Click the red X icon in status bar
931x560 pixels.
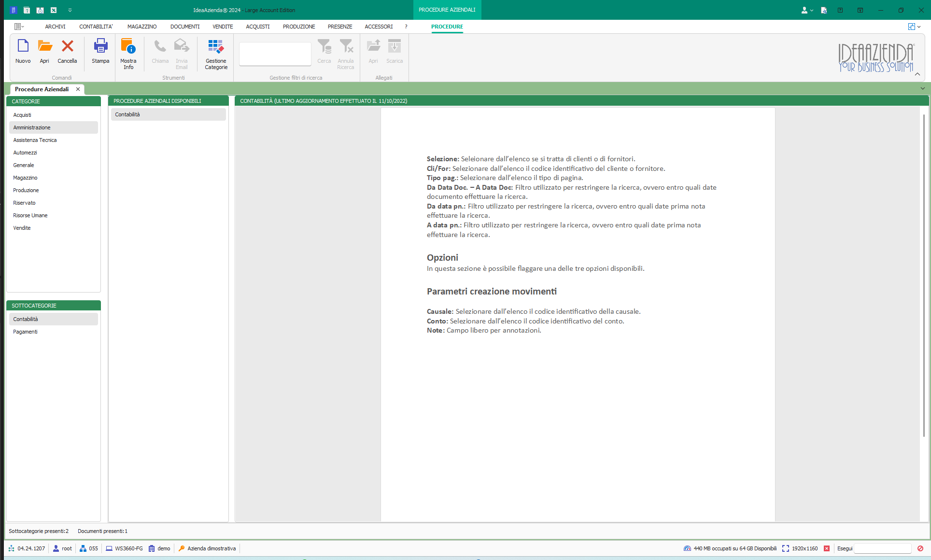827,548
